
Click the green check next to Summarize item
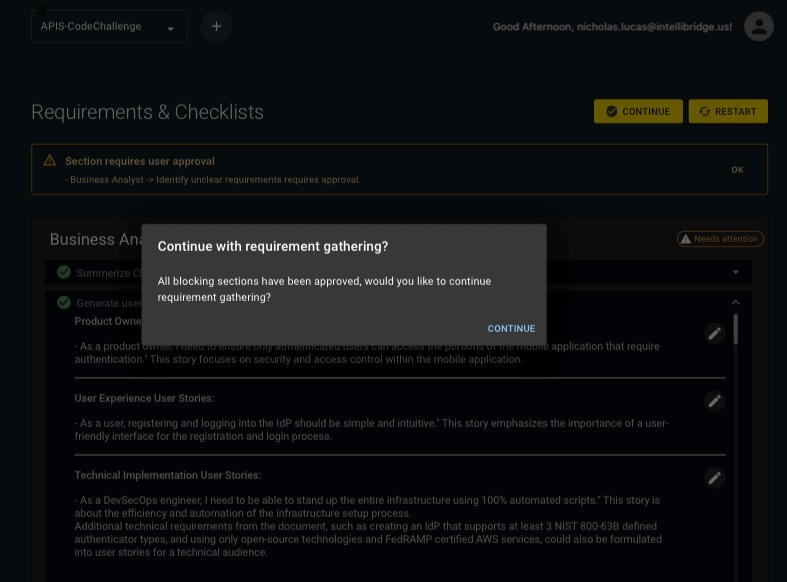tap(64, 273)
